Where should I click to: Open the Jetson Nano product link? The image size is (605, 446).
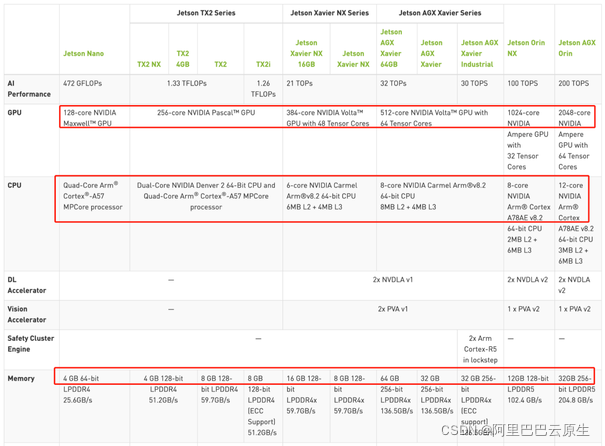click(x=83, y=54)
